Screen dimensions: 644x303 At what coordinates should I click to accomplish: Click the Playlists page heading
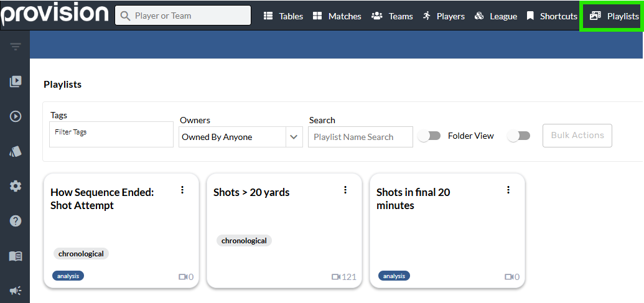pos(62,85)
